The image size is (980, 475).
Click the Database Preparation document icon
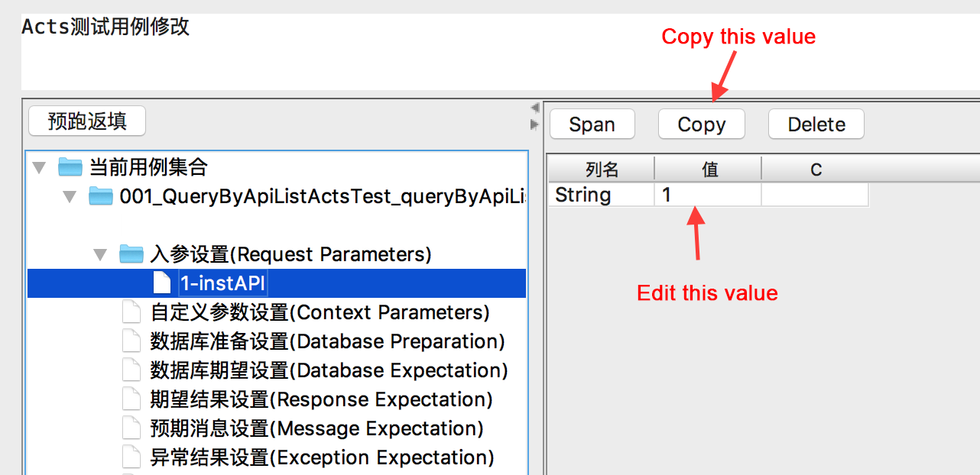pos(132,341)
